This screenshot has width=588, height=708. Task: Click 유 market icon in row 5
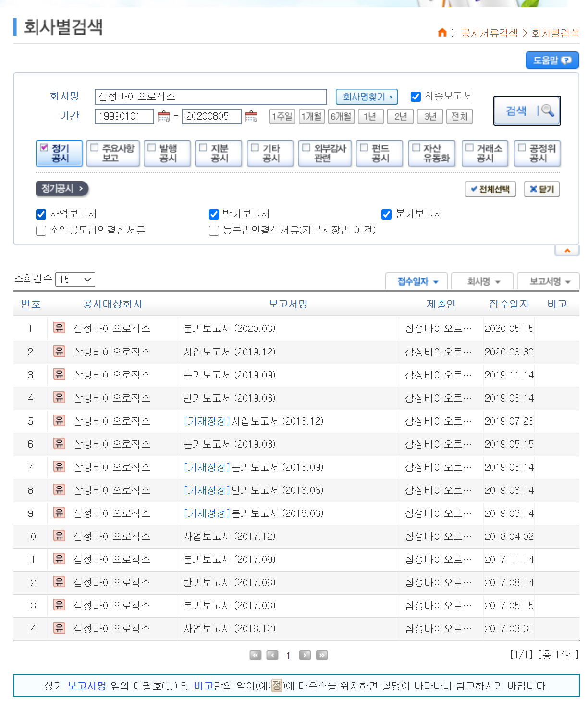pos(59,421)
